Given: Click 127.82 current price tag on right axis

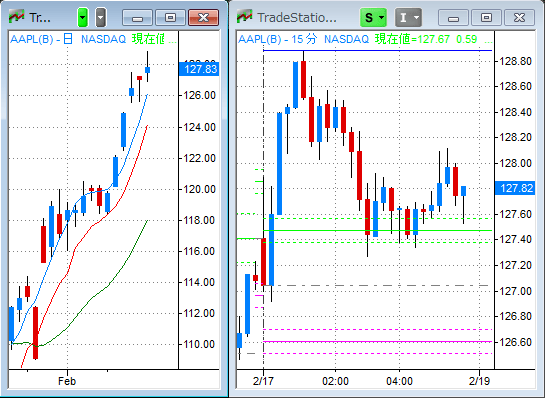Looking at the screenshot, I should point(515,188).
